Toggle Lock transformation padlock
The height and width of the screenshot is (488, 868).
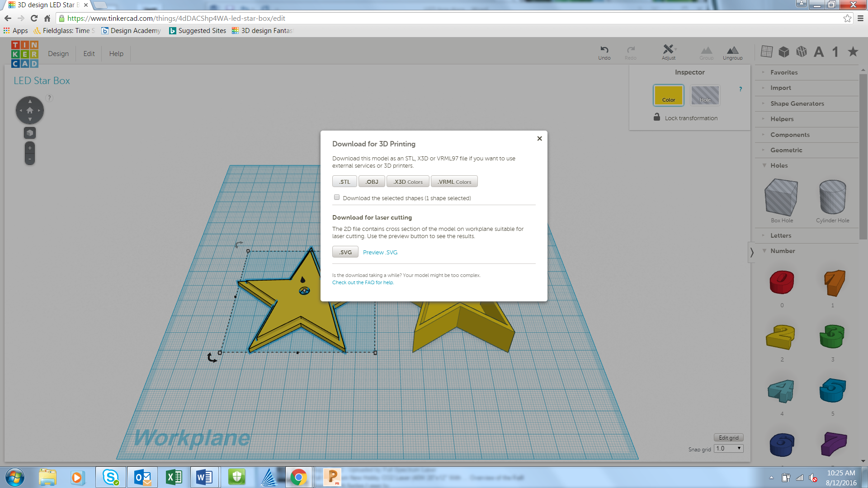(x=656, y=117)
